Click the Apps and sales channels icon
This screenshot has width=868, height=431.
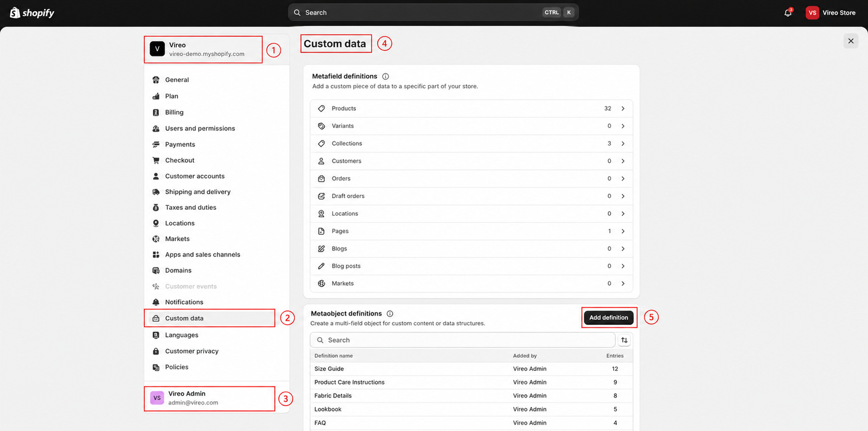(156, 255)
